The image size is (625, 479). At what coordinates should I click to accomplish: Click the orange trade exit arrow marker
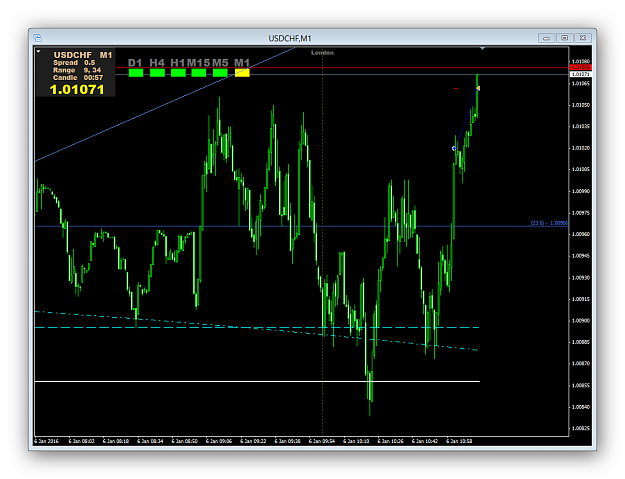tap(478, 88)
